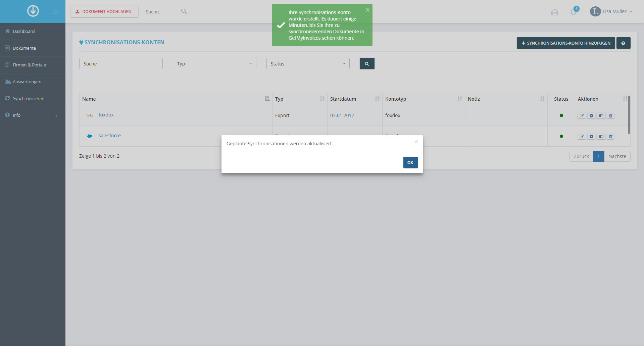644x346 pixels.
Task: Click Dokument hochladen button
Action: click(x=104, y=11)
